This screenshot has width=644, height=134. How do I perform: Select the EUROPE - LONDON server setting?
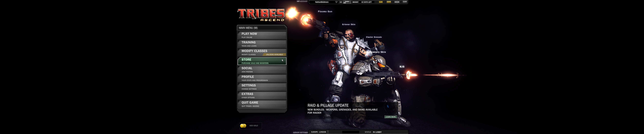[319, 132]
